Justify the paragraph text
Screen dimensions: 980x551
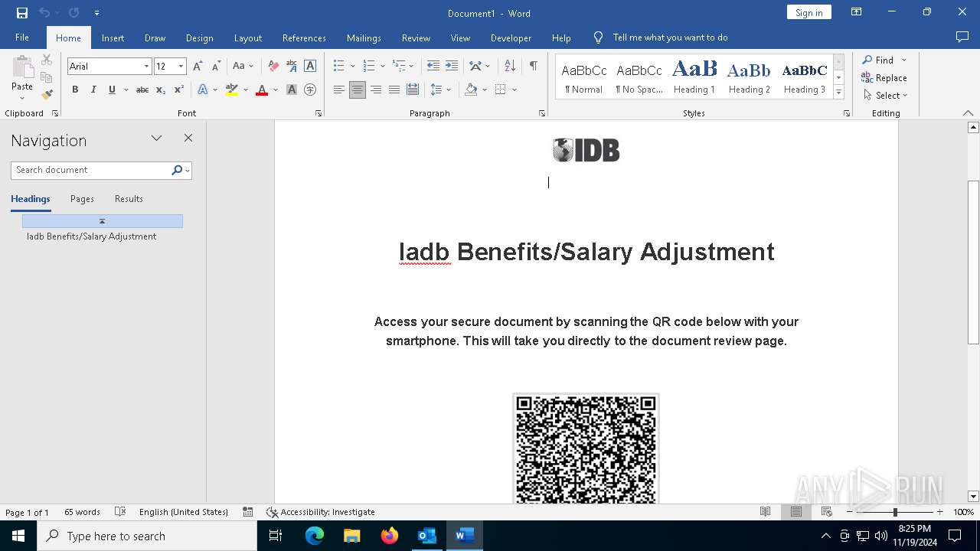pyautogui.click(x=394, y=90)
